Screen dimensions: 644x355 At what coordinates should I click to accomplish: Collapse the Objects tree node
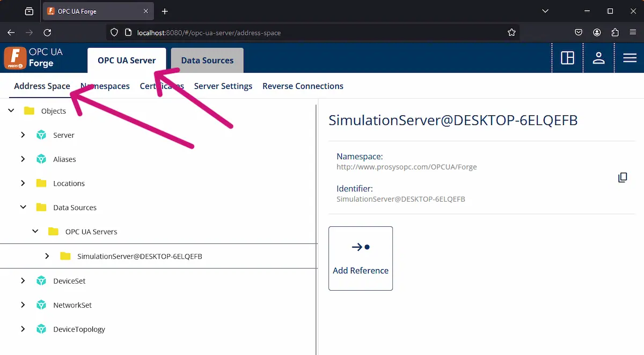11,111
